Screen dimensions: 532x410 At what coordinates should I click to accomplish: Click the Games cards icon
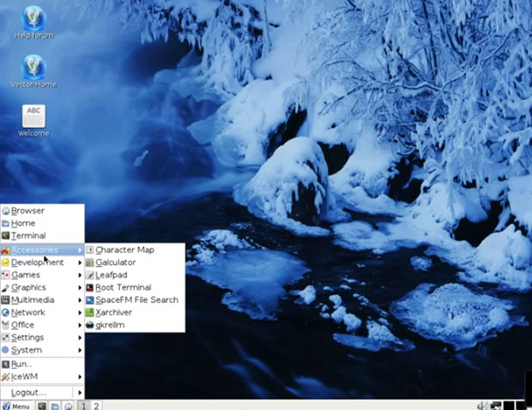click(x=5, y=275)
